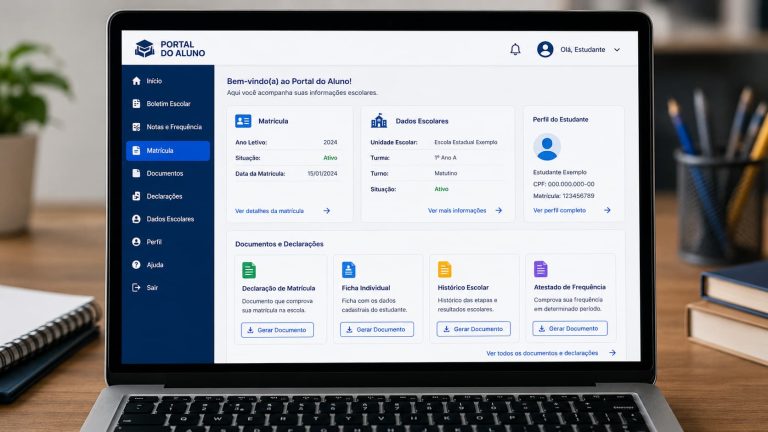
Task: Click the yellow Histórico Escolar document icon
Action: tap(444, 269)
